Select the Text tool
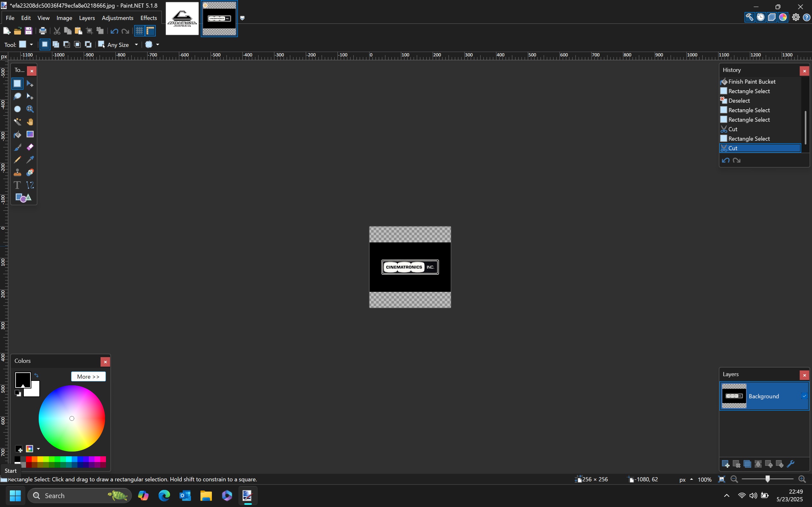The height and width of the screenshot is (507, 812). pyautogui.click(x=17, y=185)
